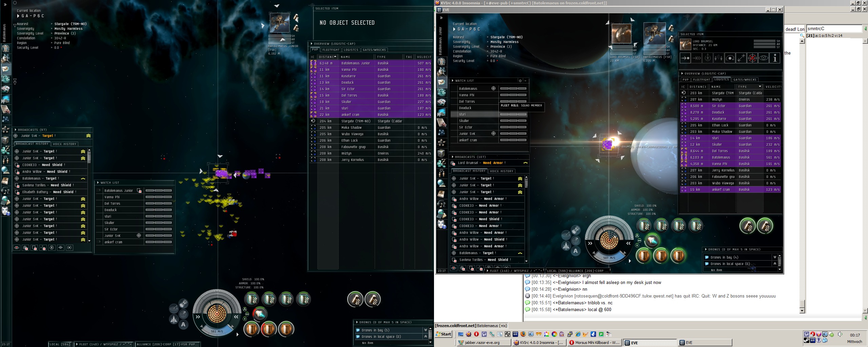Click need-shield icon beside Batolemaeus Junior in Watch List
868x347 pixels.
pyautogui.click(x=139, y=191)
